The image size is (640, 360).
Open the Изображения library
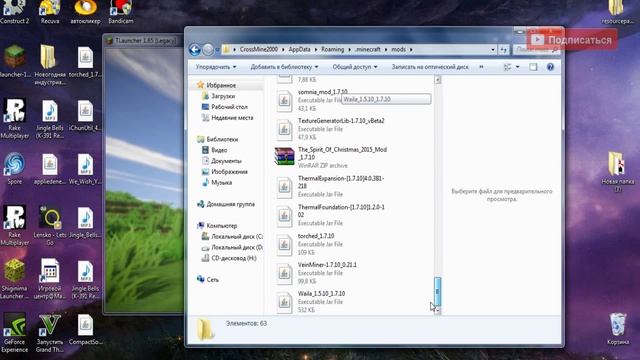tap(229, 172)
